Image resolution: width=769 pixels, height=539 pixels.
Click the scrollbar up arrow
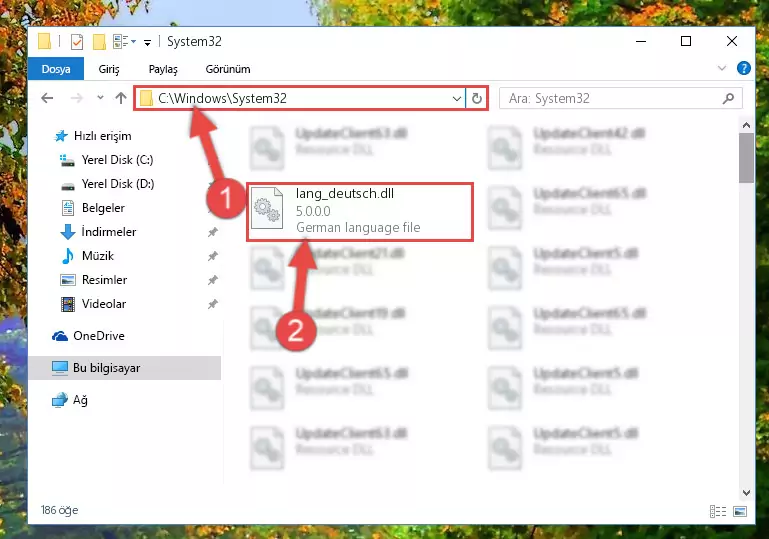(746, 125)
